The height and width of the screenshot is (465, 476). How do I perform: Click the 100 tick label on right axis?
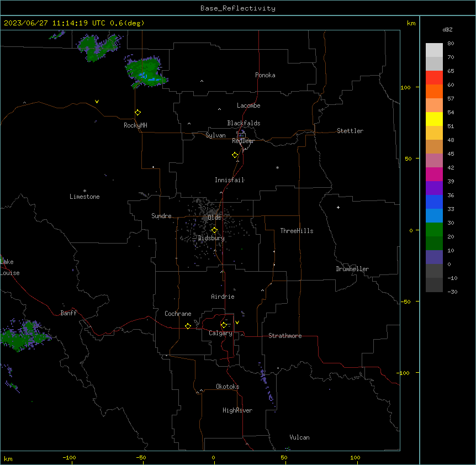405,87
